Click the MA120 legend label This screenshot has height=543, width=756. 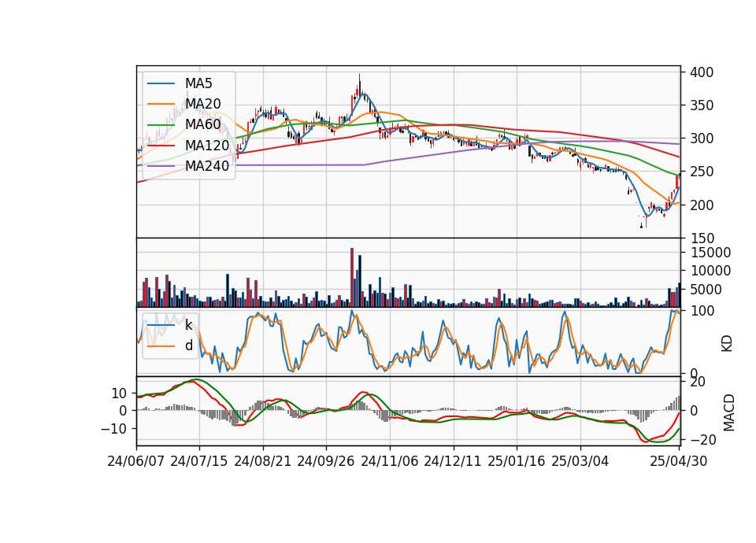[x=207, y=145]
